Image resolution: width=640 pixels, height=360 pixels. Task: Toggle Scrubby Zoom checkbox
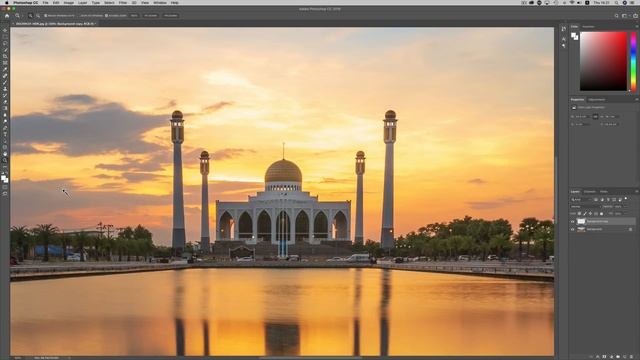point(106,16)
